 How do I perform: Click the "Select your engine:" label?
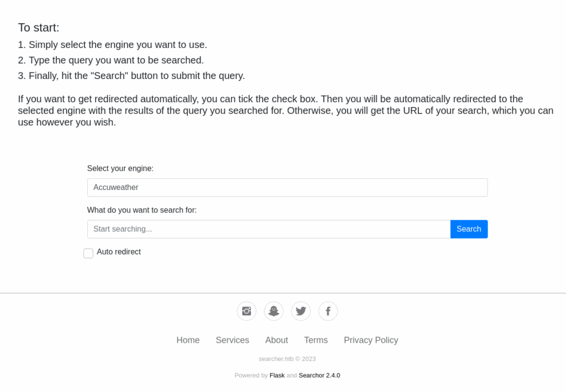pyautogui.click(x=120, y=168)
